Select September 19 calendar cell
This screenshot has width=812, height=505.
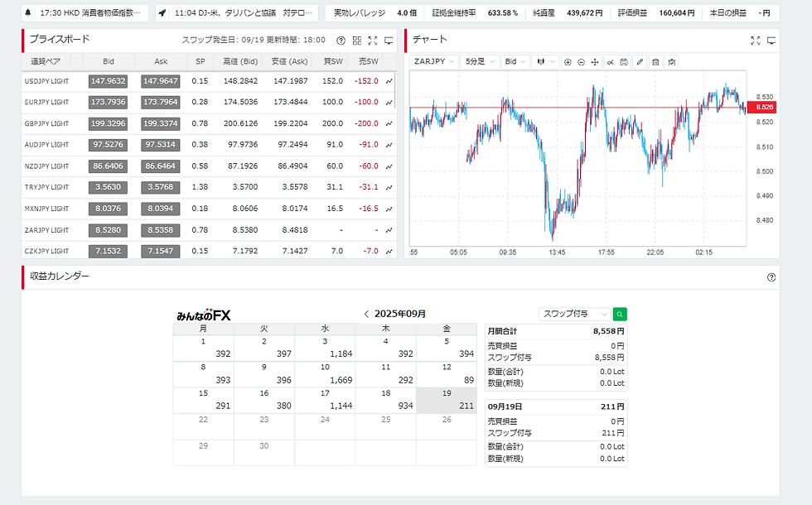447,401
